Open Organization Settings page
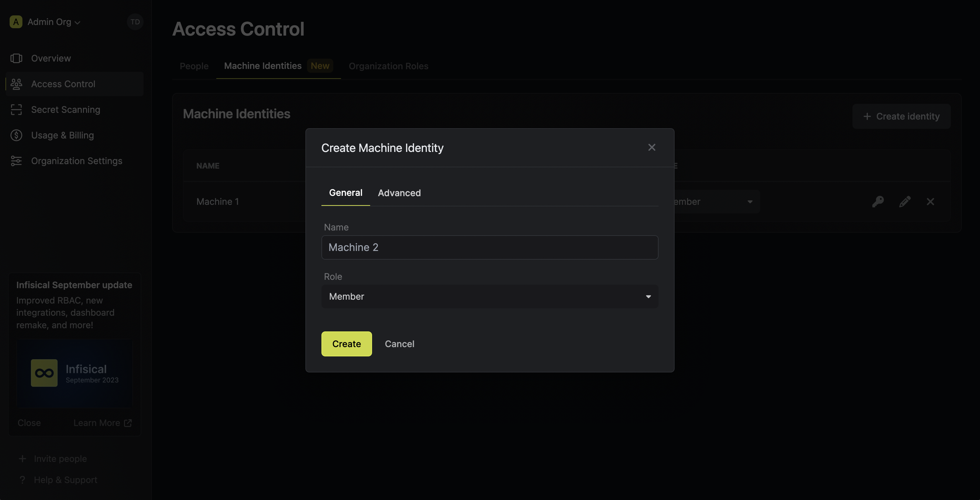Image resolution: width=980 pixels, height=500 pixels. (x=75, y=161)
